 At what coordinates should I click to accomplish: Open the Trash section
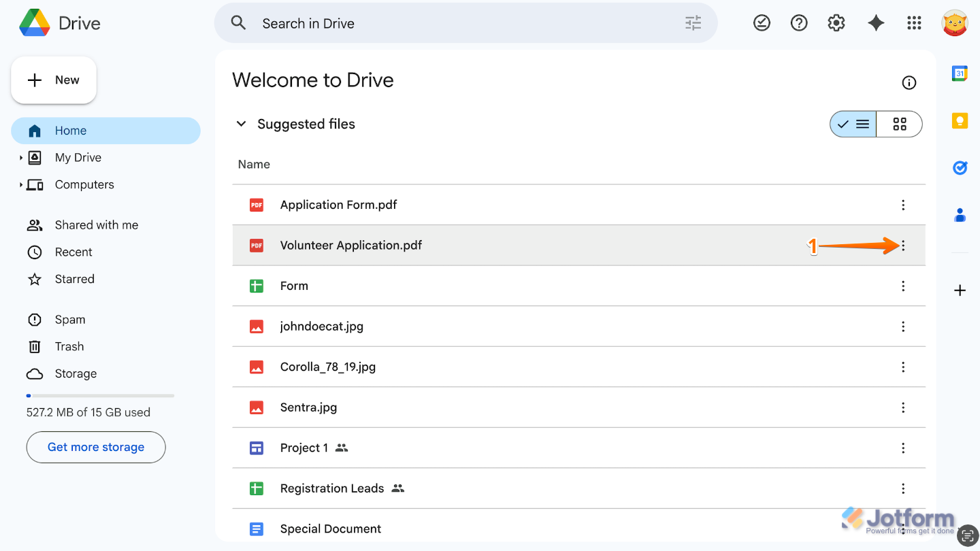pyautogui.click(x=70, y=346)
